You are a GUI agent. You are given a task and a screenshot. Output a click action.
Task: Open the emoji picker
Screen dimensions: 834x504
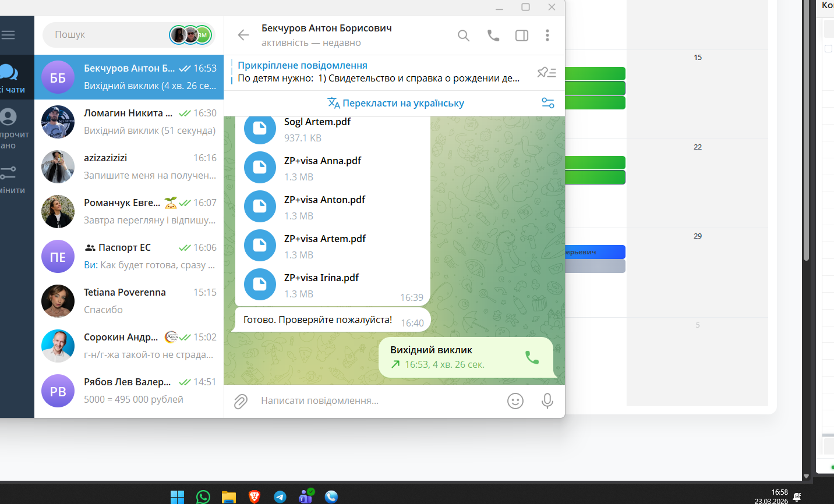[515, 401]
